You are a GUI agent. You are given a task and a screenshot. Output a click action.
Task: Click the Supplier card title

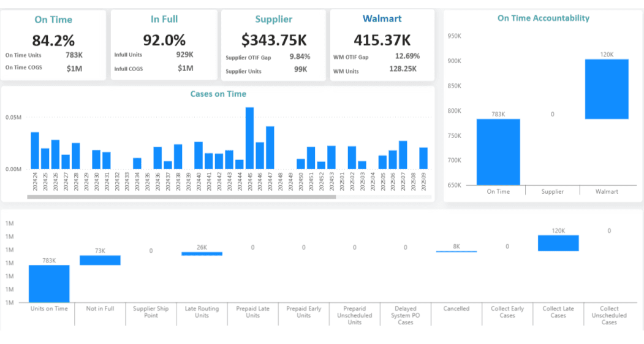click(x=274, y=19)
